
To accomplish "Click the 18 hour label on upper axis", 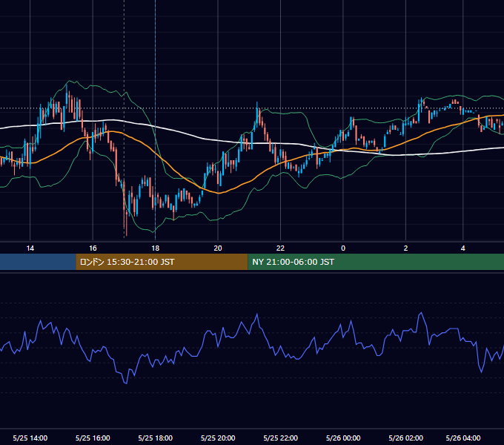I will click(x=155, y=248).
